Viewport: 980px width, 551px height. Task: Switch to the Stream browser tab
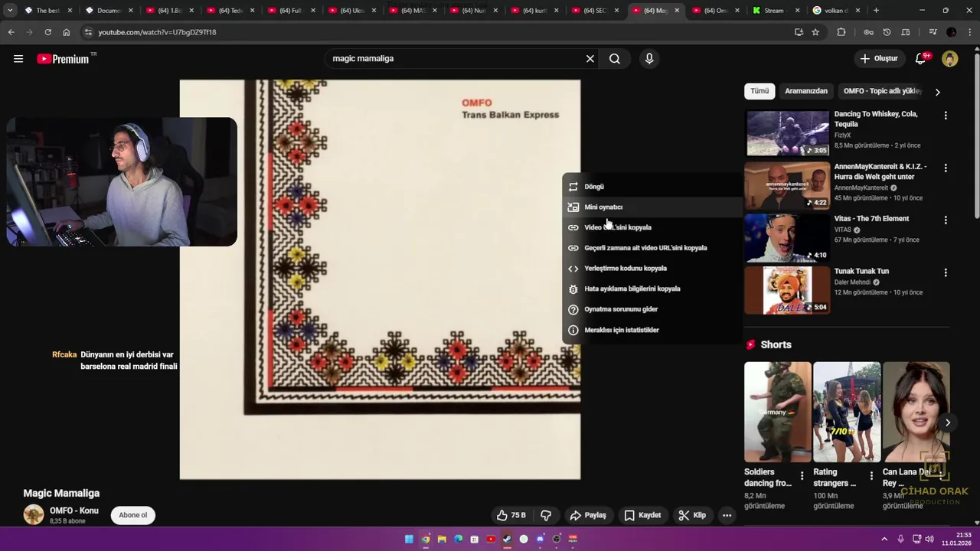point(776,11)
